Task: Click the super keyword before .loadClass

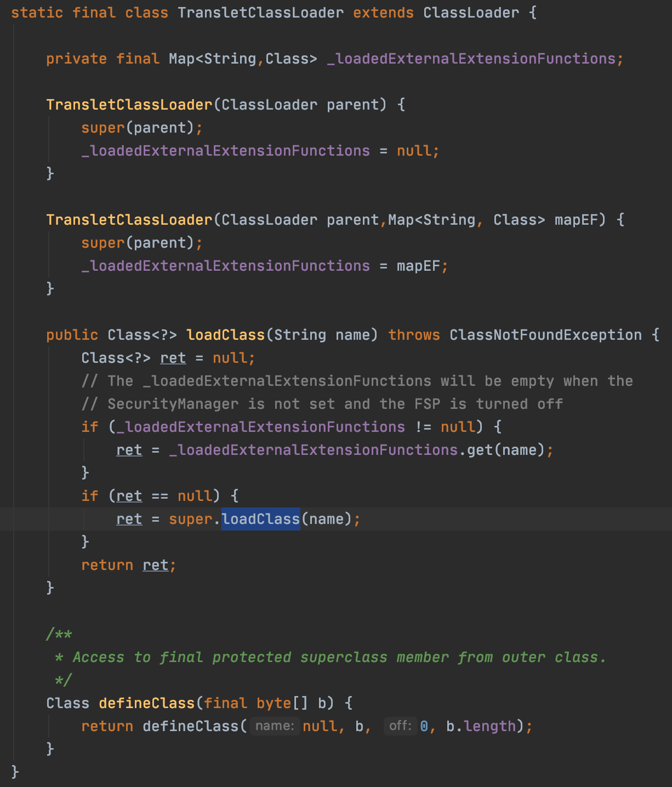Action: pos(190,519)
